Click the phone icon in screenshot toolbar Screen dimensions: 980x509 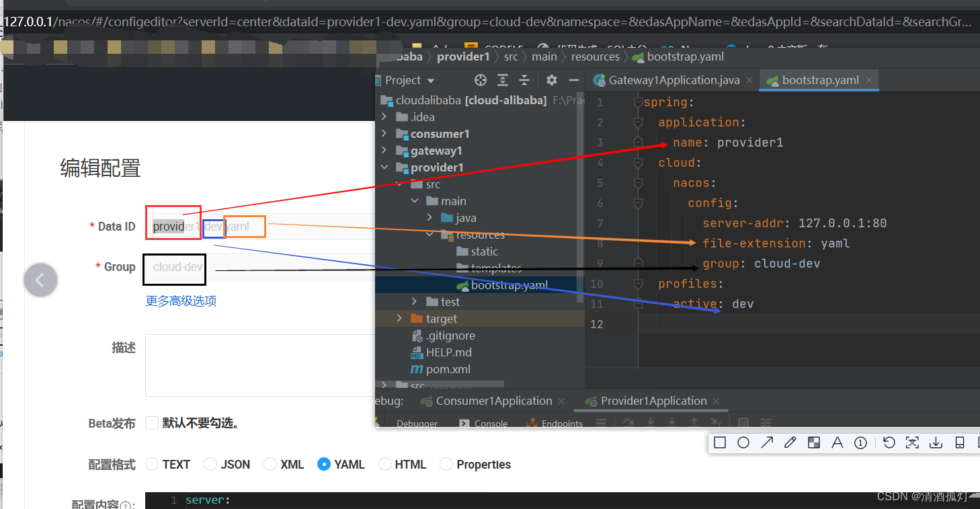(x=959, y=442)
